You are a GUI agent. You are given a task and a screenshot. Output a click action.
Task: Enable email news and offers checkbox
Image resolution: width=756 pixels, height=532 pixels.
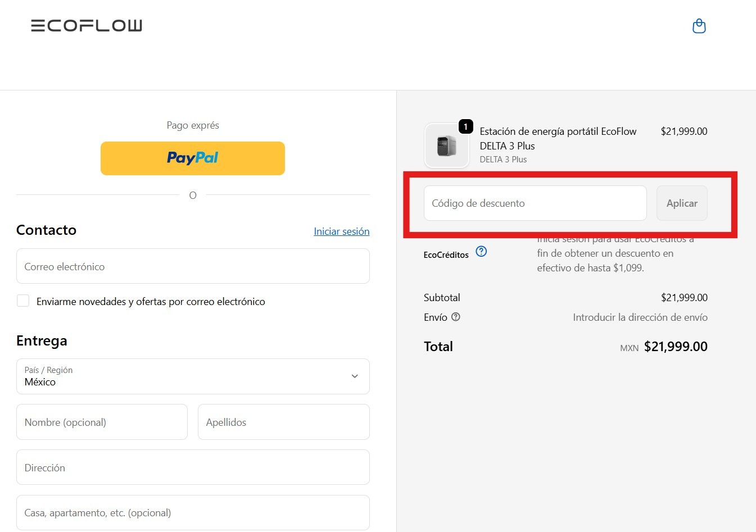tap(23, 301)
